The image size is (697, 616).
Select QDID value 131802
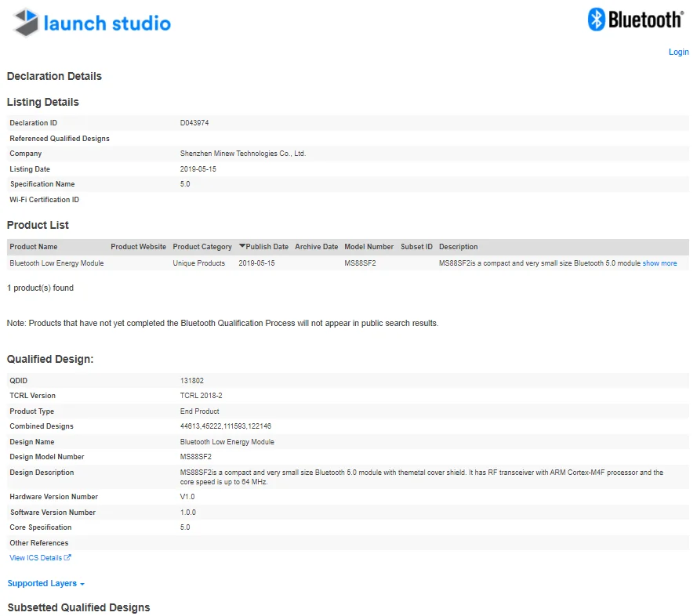(x=191, y=380)
